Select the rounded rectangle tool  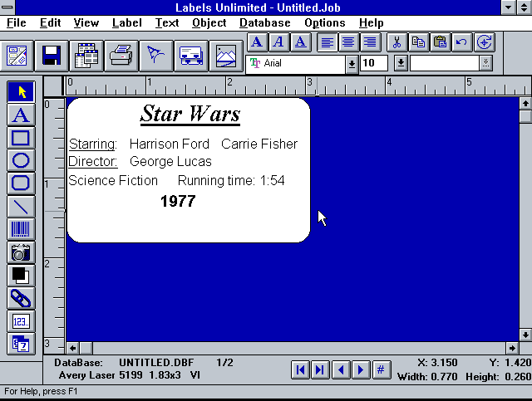pos(21,183)
